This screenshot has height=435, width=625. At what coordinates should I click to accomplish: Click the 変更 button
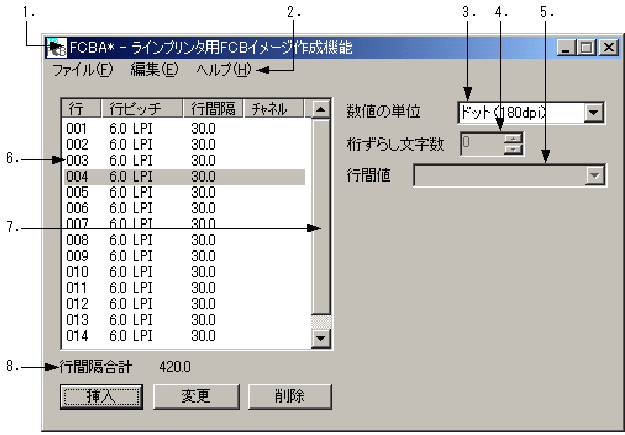pyautogui.click(x=196, y=396)
